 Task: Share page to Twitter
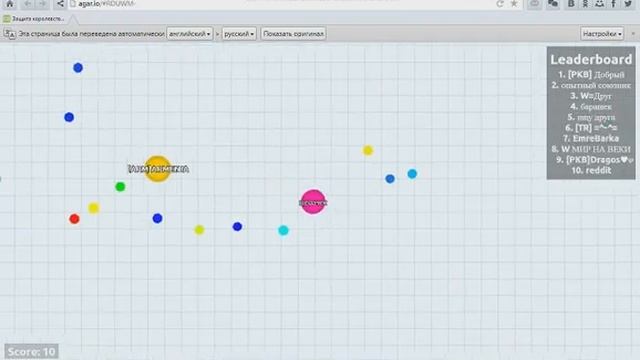click(628, 4)
